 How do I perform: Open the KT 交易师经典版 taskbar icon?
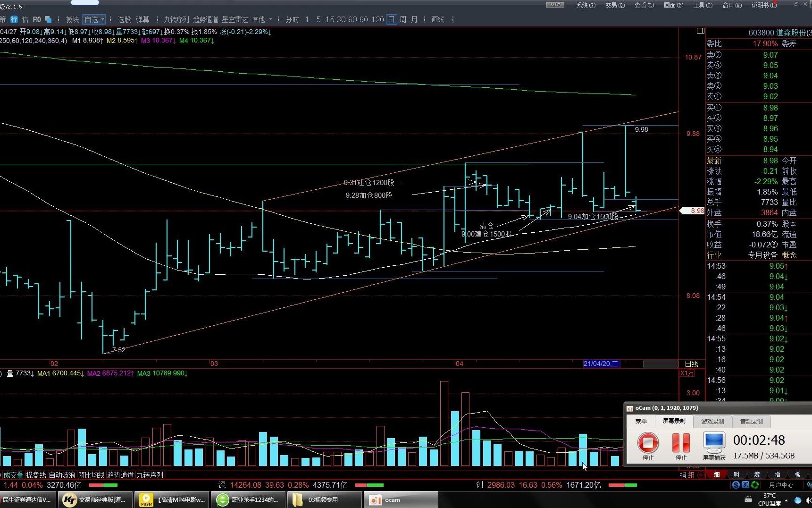click(x=69, y=500)
